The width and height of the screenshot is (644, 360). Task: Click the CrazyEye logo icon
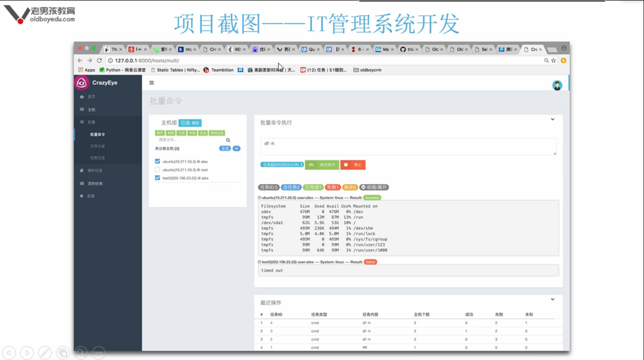click(82, 83)
